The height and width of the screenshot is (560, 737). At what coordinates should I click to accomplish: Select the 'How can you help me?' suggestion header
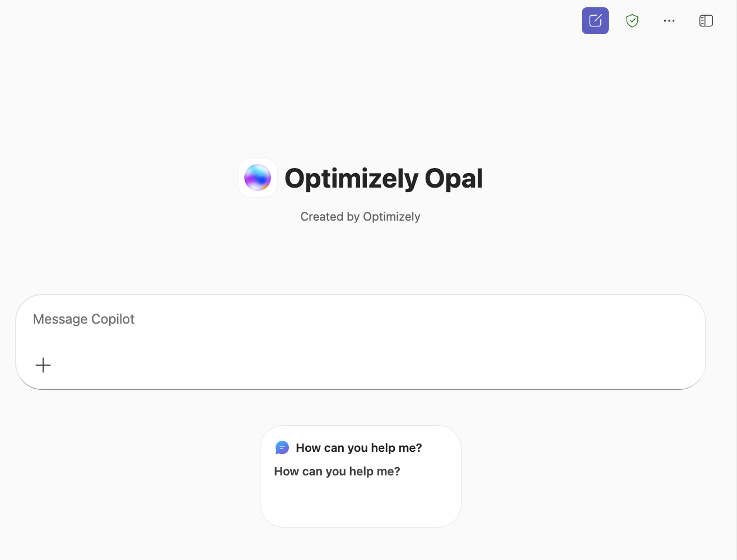tap(358, 447)
